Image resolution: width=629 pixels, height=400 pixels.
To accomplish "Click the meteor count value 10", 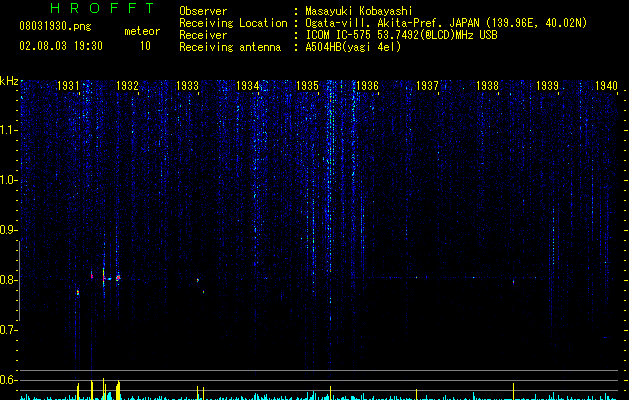I will [x=145, y=46].
